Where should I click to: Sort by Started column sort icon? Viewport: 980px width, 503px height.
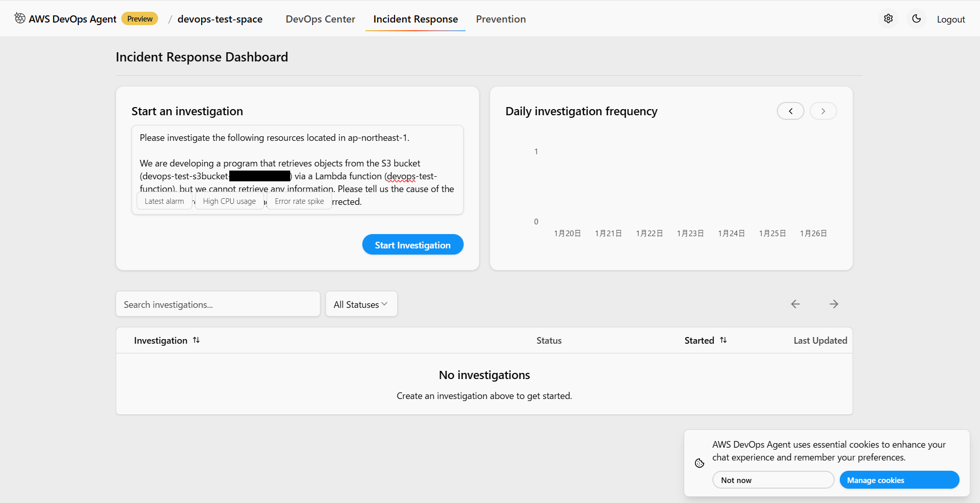pyautogui.click(x=723, y=341)
